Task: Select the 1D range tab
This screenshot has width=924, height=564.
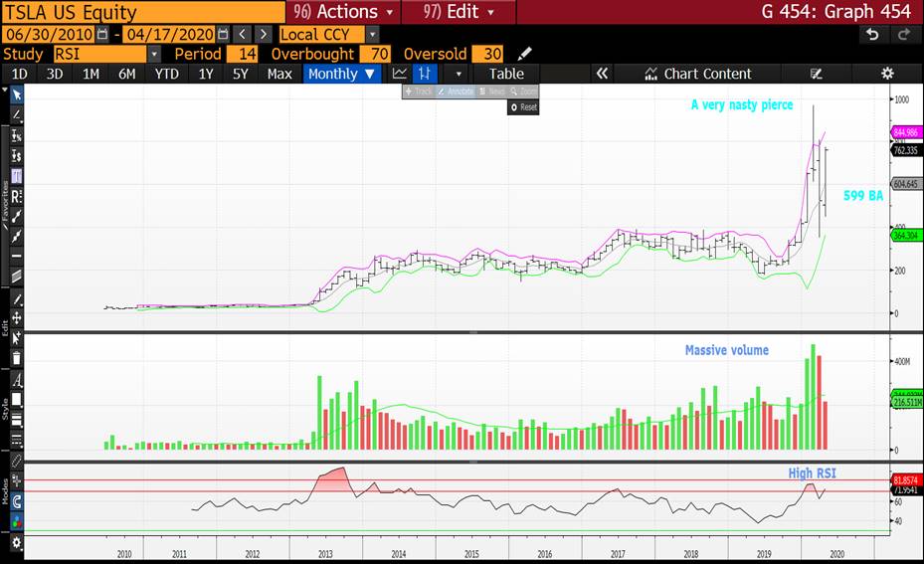Action: pos(20,74)
